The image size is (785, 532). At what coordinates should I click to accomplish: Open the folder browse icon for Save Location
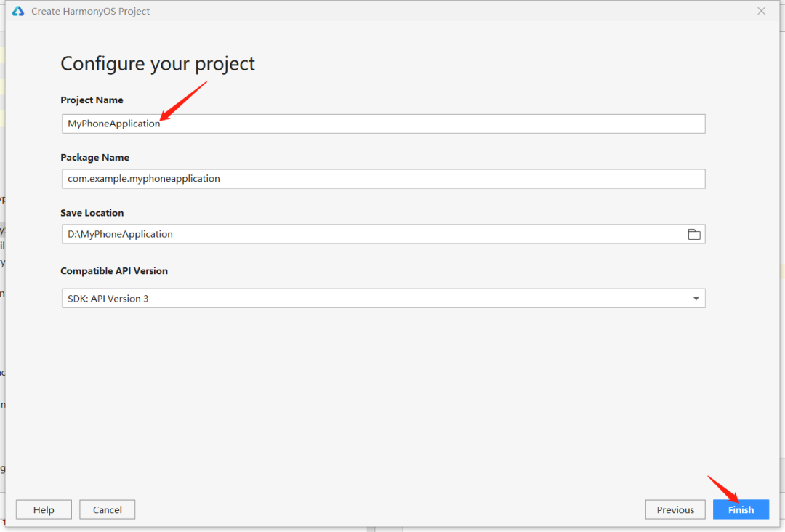(693, 234)
